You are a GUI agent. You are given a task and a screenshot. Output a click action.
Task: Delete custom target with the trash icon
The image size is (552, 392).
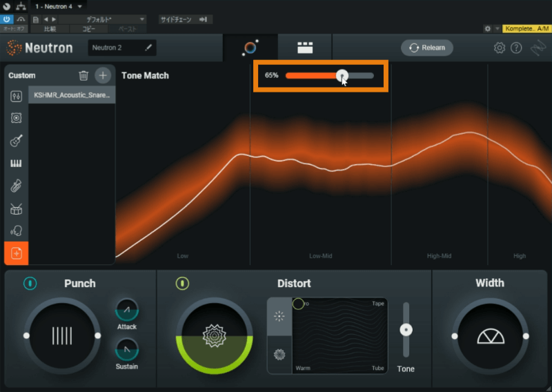(83, 75)
